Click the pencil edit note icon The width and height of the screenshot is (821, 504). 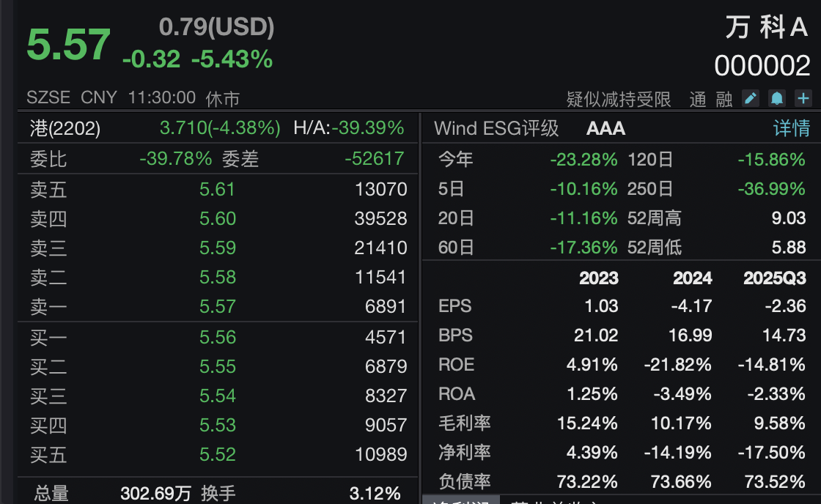pos(750,98)
